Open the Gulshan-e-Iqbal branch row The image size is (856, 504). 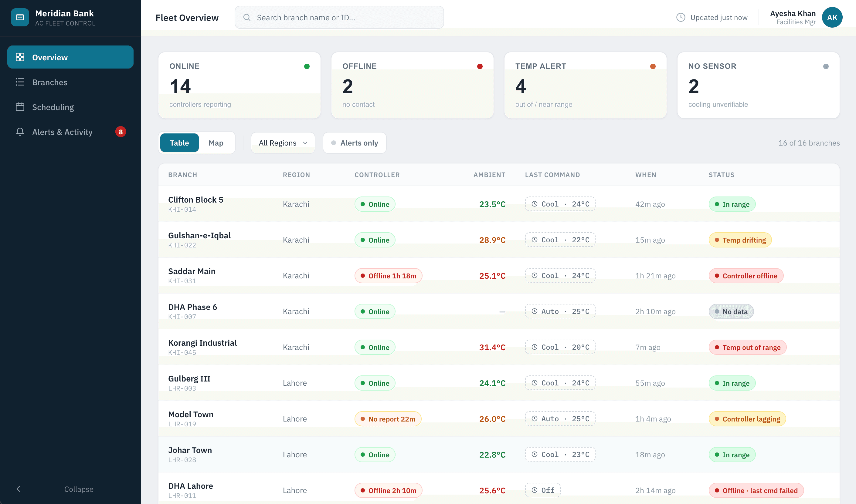coord(499,240)
